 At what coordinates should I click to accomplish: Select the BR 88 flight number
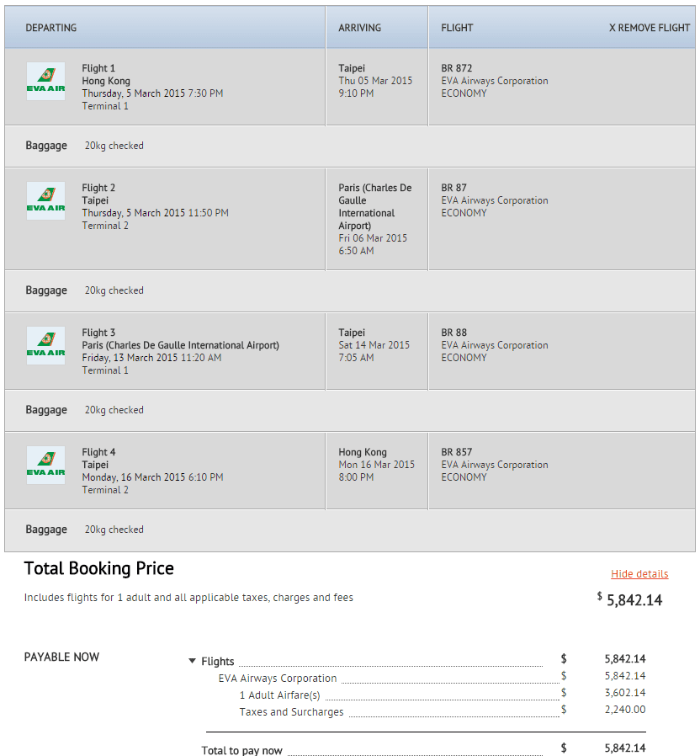[x=454, y=333]
